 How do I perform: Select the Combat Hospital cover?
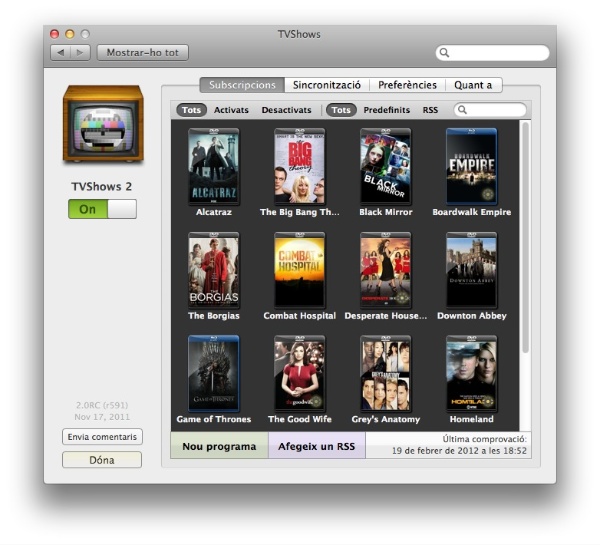coord(300,270)
